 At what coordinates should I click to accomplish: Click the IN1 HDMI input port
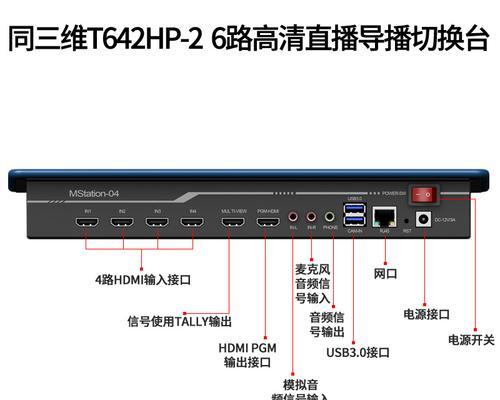87,222
